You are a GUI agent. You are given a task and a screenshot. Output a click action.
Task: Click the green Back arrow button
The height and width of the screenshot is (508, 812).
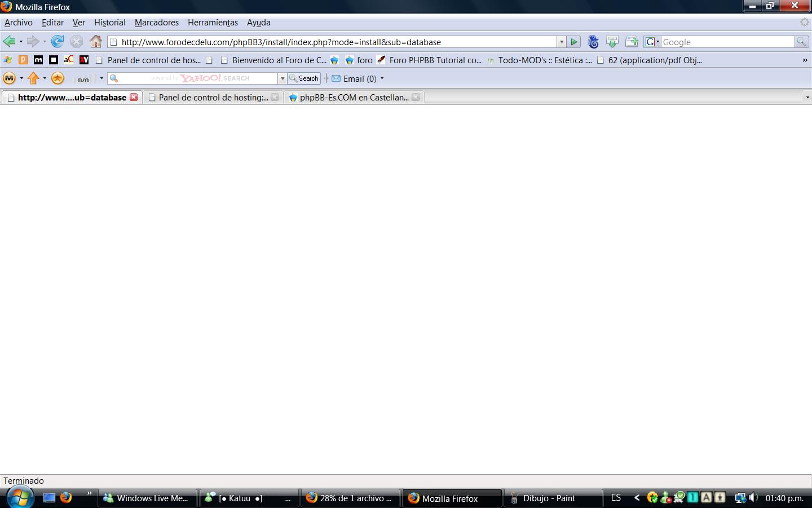pos(9,41)
